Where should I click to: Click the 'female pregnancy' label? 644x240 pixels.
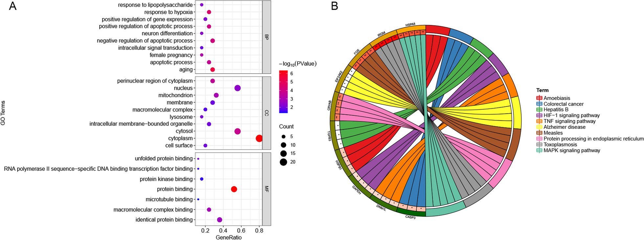point(171,55)
